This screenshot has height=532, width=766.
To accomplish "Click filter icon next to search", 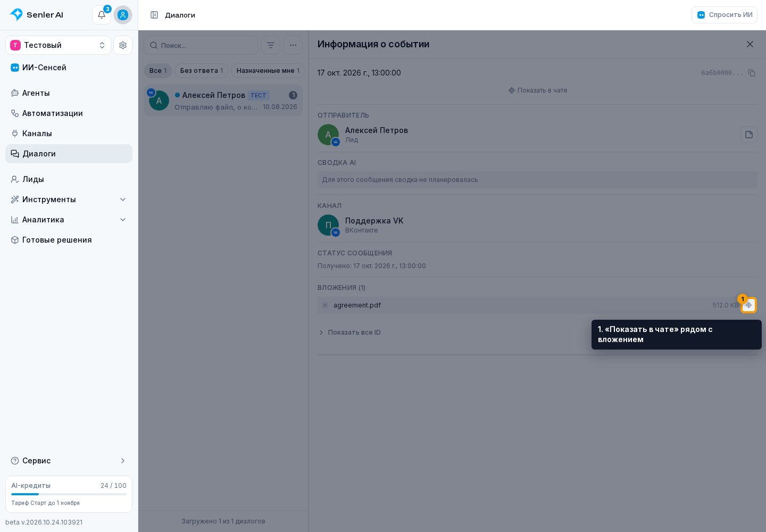I will click(x=271, y=45).
